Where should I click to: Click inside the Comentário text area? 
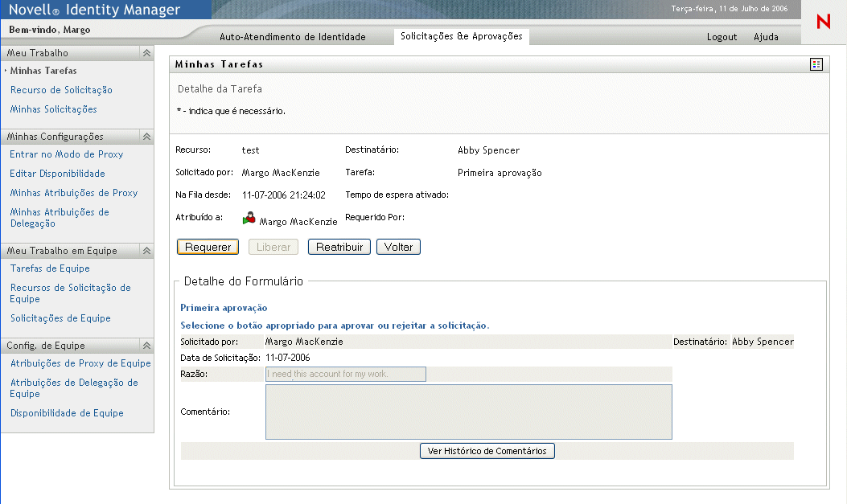click(469, 412)
